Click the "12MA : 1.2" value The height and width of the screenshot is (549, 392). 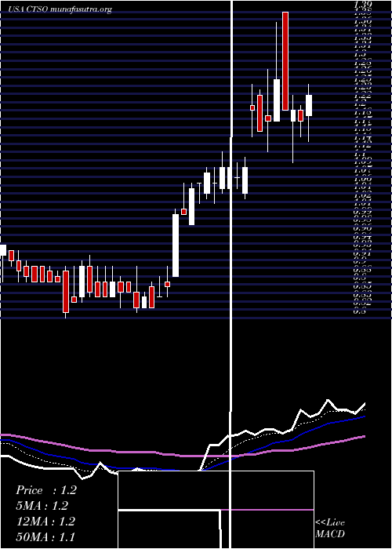45,522
